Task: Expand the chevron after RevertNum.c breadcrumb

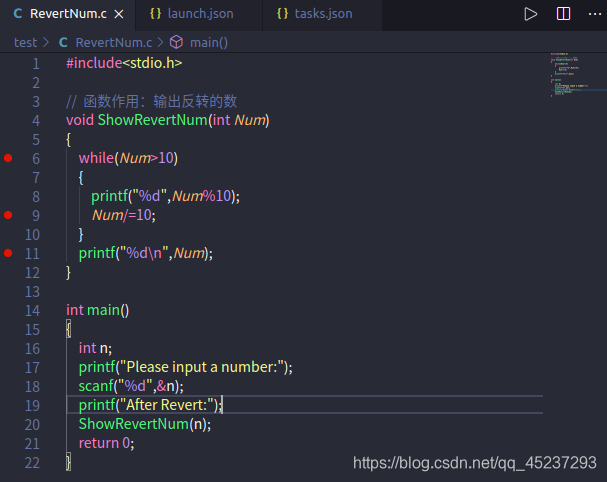Action: 160,43
